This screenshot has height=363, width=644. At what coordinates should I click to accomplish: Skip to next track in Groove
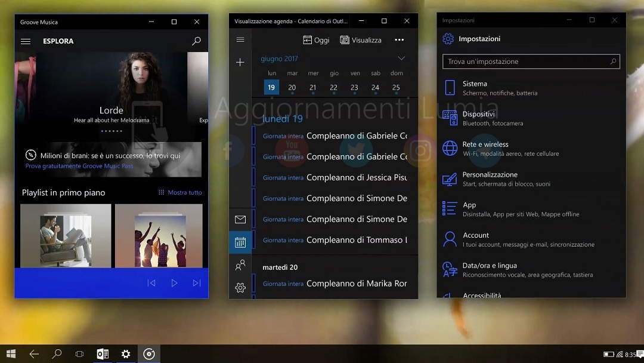click(197, 283)
